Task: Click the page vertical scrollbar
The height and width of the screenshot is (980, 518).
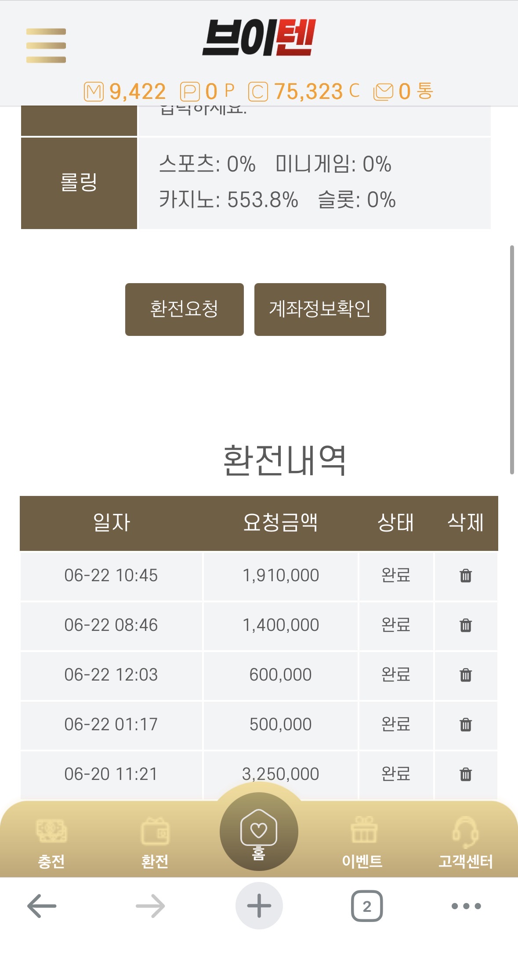Action: pos(512,360)
